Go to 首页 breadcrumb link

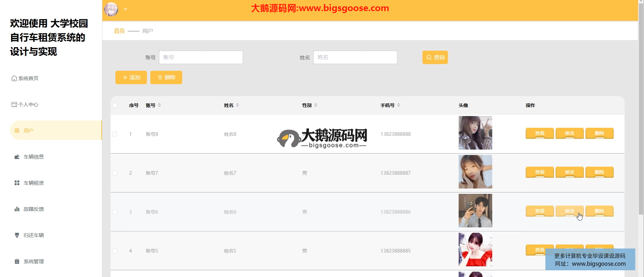pyautogui.click(x=119, y=31)
